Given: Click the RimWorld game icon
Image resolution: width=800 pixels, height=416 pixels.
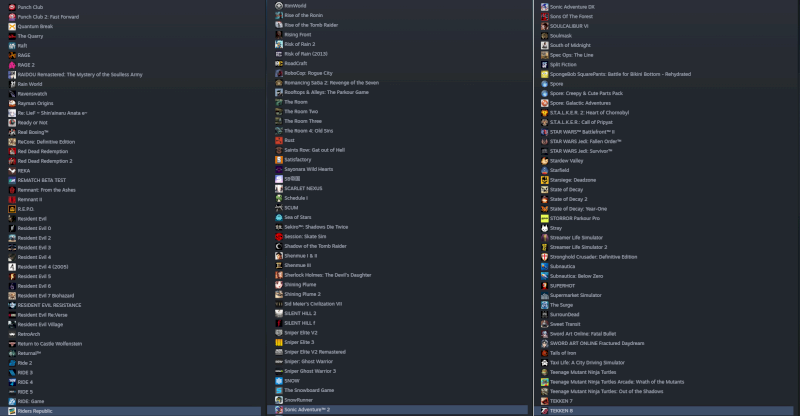Looking at the screenshot, I should pos(279,6).
